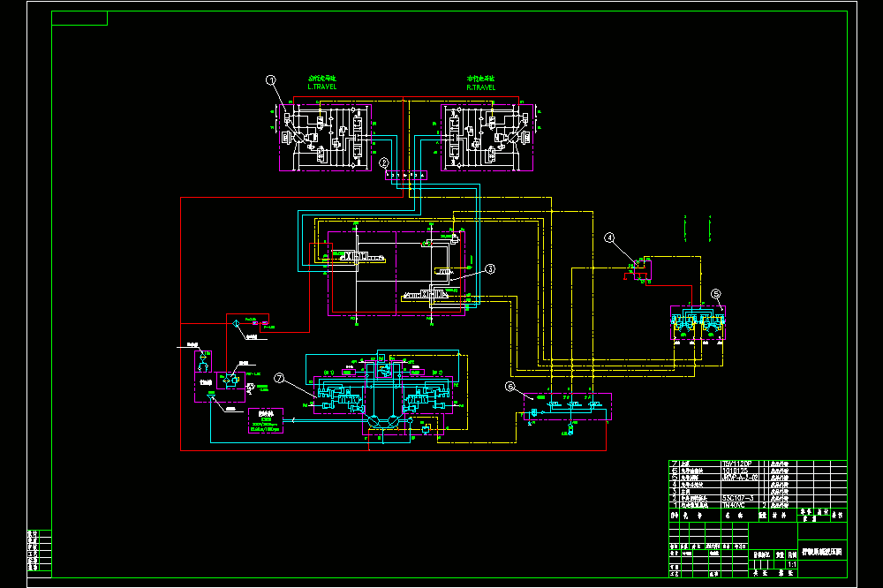Click the magenta engine data box with green text

(266, 421)
